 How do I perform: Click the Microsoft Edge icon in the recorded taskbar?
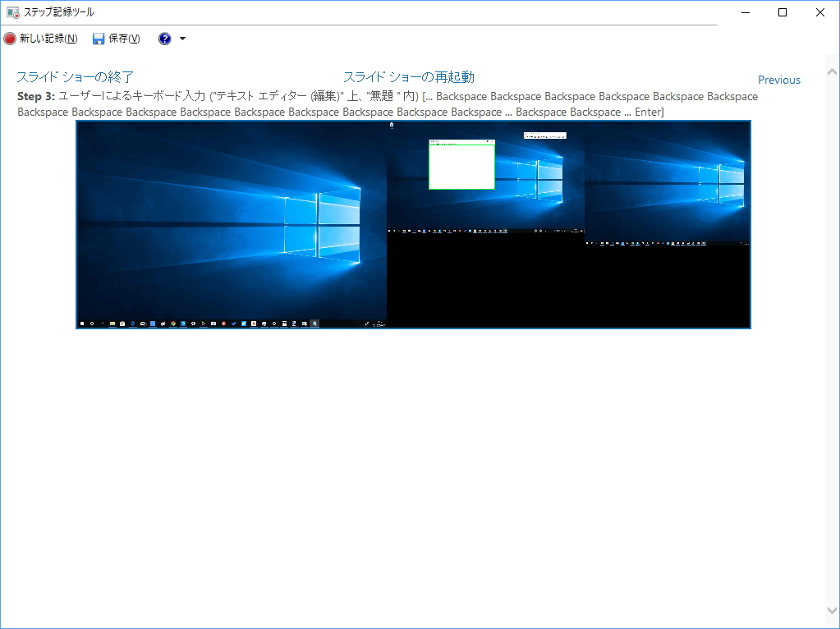click(x=132, y=321)
